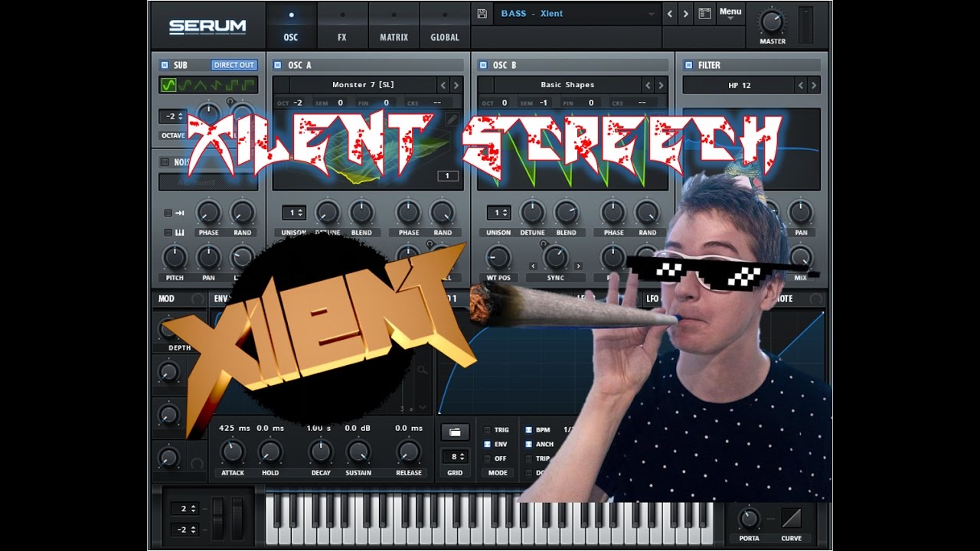Select next OSC A wavetable arrow
Viewport: 980px width, 551px height.
pyautogui.click(x=456, y=85)
